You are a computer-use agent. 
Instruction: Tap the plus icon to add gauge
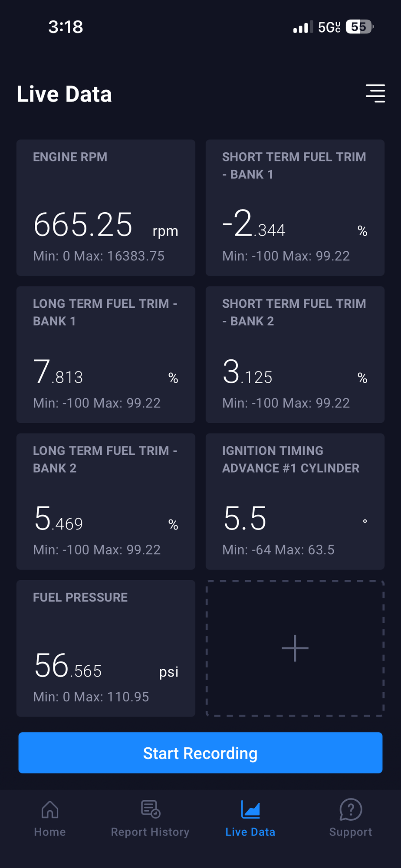pos(295,648)
